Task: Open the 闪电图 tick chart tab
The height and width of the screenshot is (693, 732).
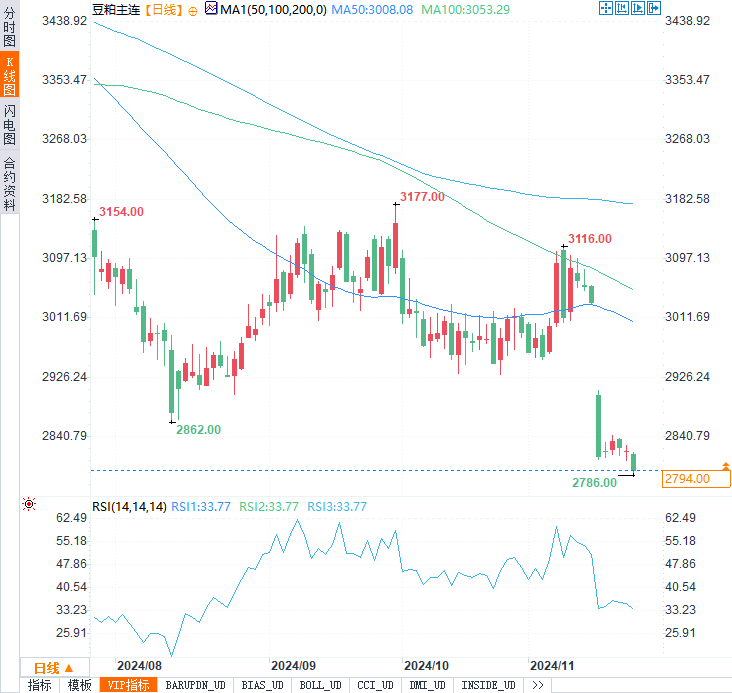Action: click(9, 124)
